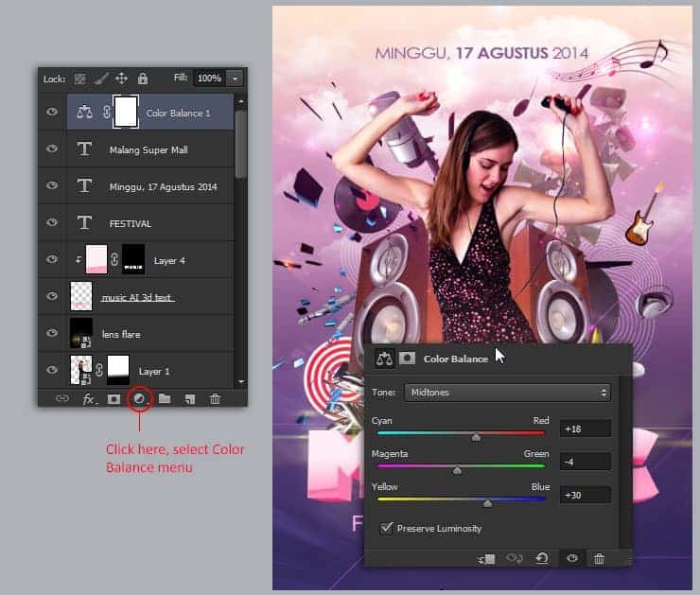The width and height of the screenshot is (700, 595).
Task: Click lock image pixels brush icon
Action: [x=101, y=79]
